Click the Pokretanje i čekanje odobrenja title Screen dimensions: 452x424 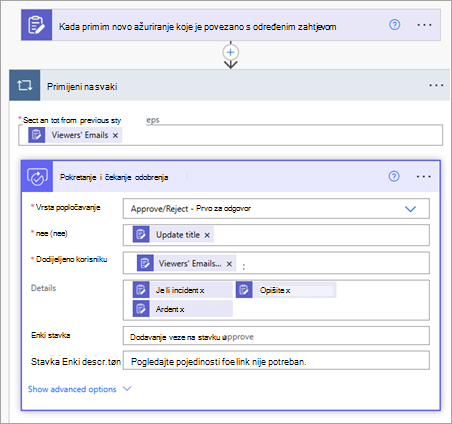(x=114, y=177)
